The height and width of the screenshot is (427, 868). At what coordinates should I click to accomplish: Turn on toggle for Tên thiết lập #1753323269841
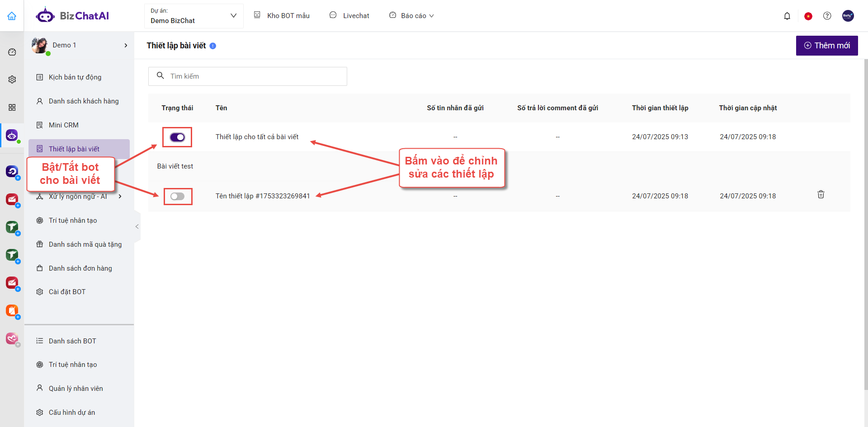click(177, 196)
